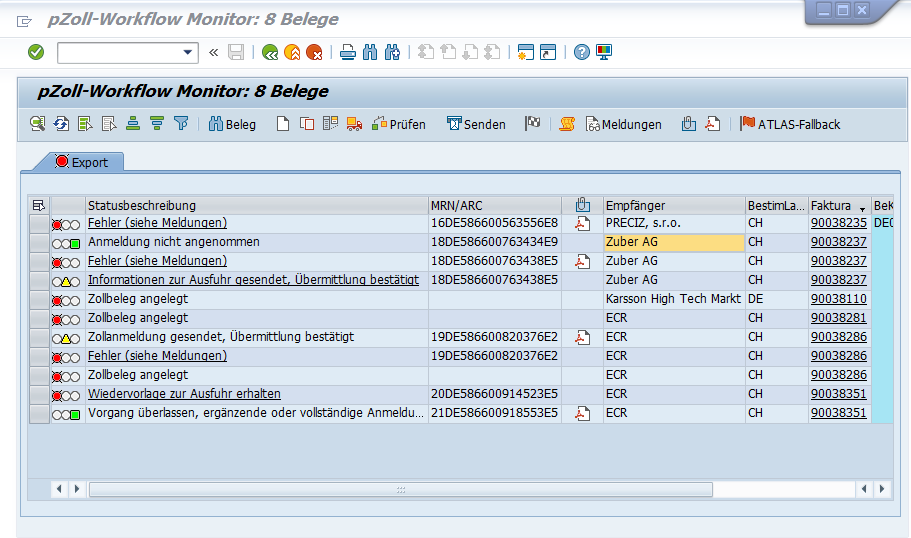Click the horizontal scrollbar below the table
This screenshot has width=911, height=538.
pos(400,489)
